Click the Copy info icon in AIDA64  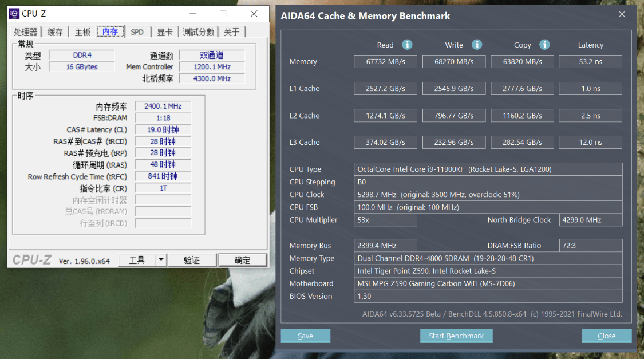544,45
